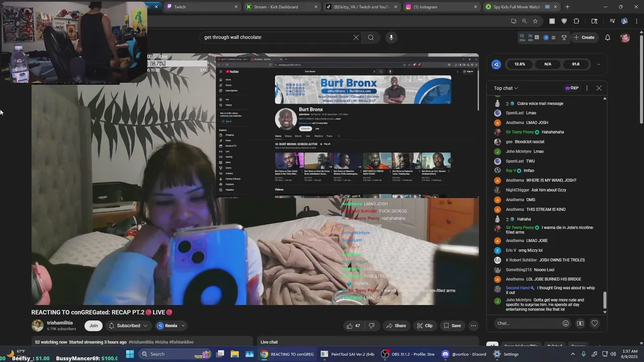This screenshot has height=362, width=644.
Task: Dislike the video
Action: [371, 326]
